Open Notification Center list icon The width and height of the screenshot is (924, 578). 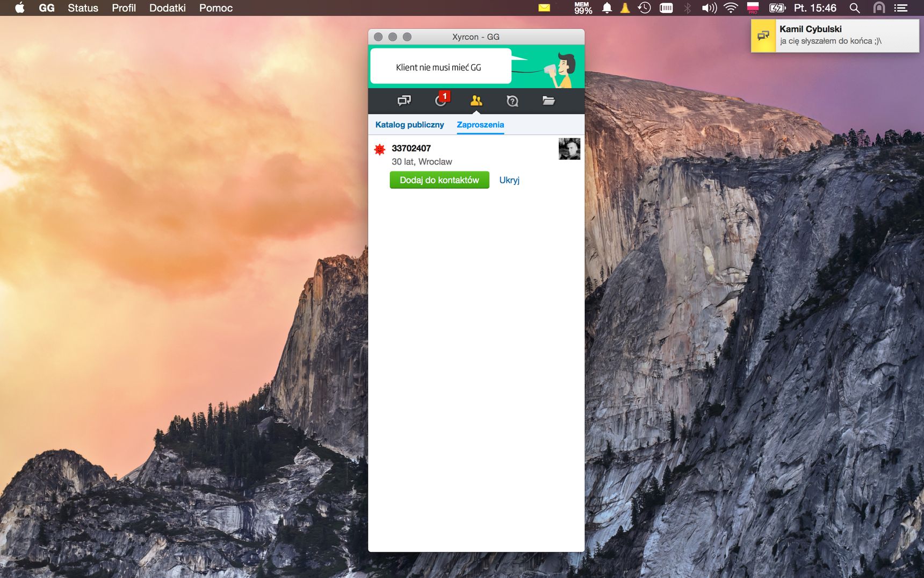[x=901, y=8]
